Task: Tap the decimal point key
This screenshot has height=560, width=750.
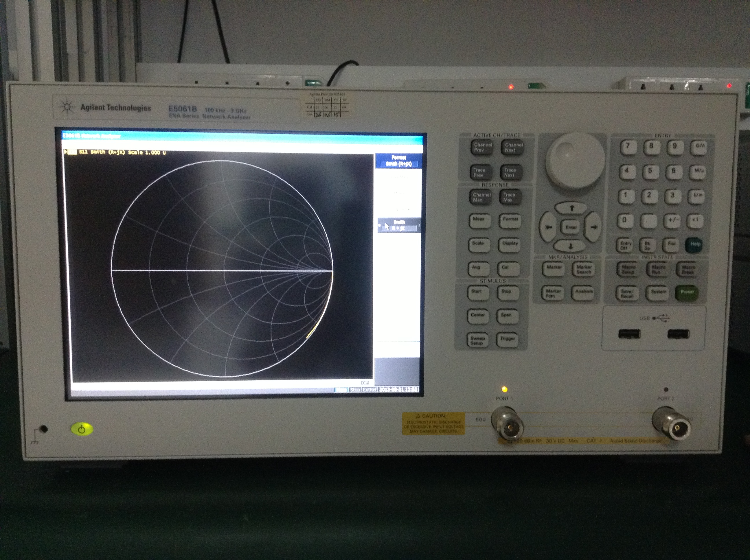Action: [649, 221]
